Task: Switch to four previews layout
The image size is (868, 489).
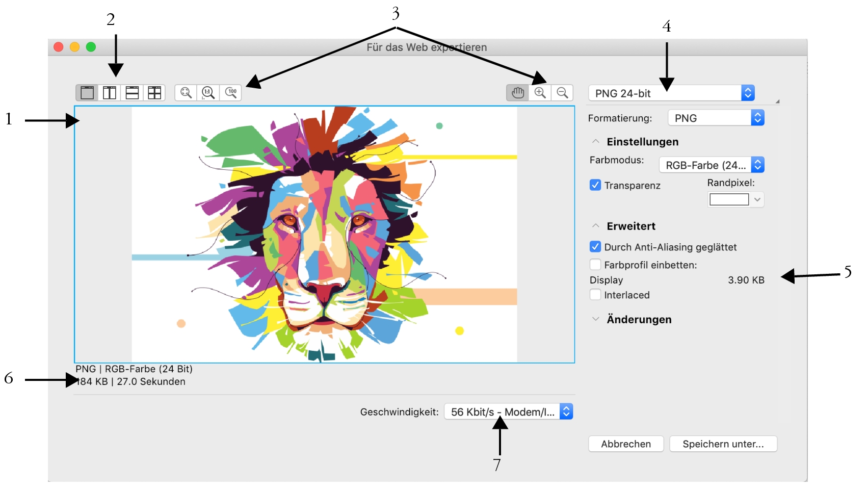Action: [154, 93]
